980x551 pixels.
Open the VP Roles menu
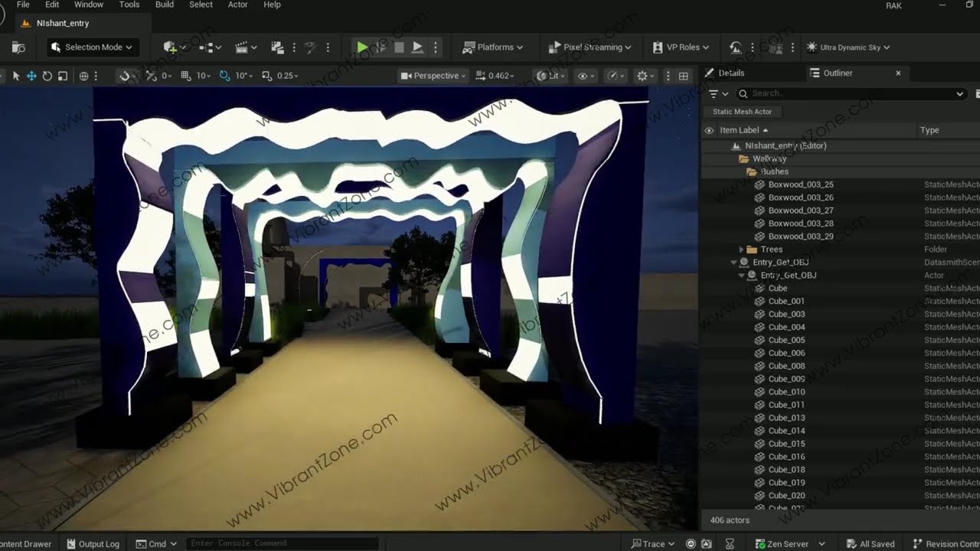[681, 47]
